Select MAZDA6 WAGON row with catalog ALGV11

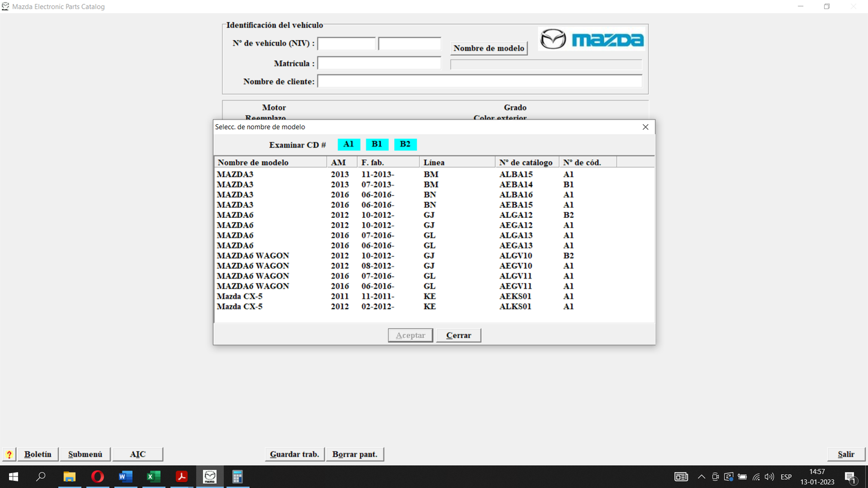[x=434, y=276]
